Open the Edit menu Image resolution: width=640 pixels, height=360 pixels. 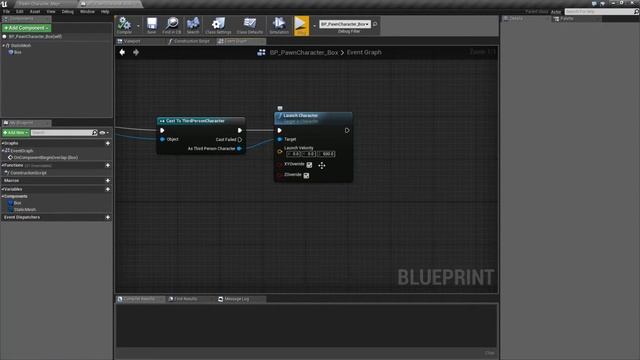click(x=20, y=11)
